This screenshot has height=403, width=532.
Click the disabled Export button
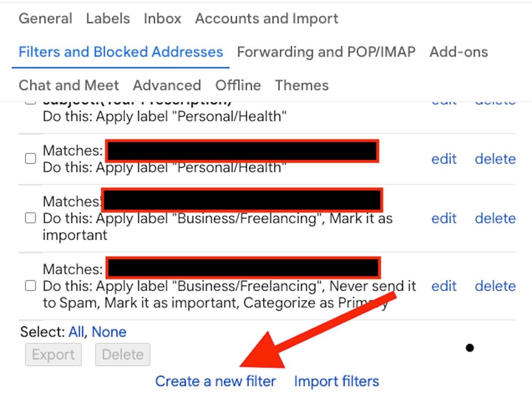click(53, 354)
